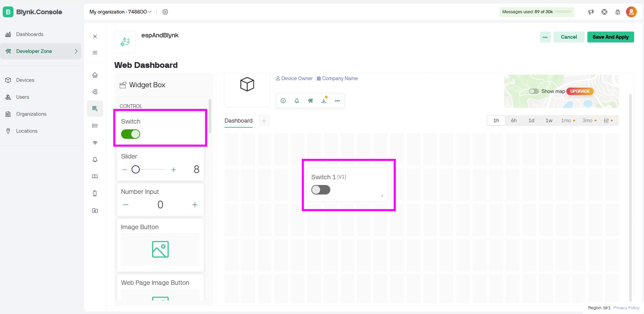Click the Number Input plus button
The width and height of the screenshot is (644, 314).
point(195,205)
